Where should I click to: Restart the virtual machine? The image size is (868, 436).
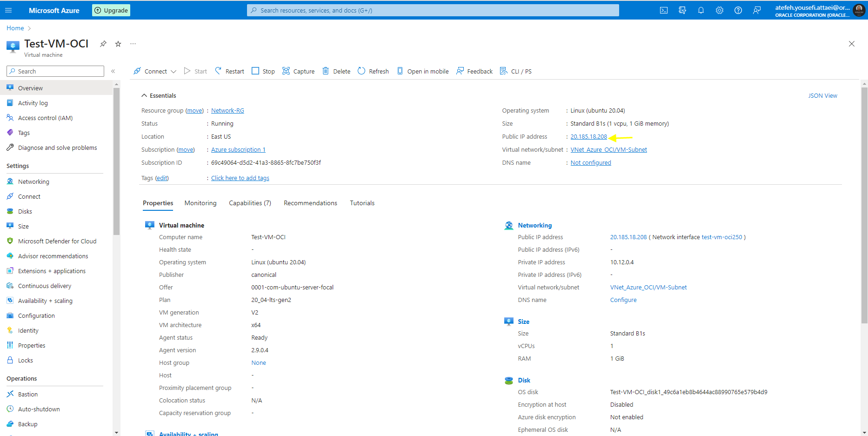pos(229,71)
